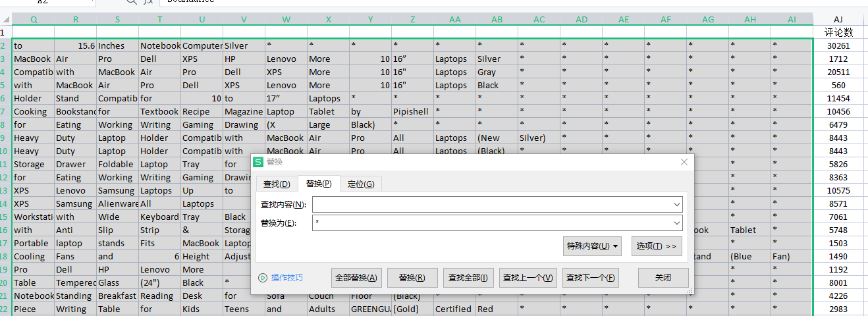Select column Z header
Viewport: 868px width, 316px height.
coord(413,20)
